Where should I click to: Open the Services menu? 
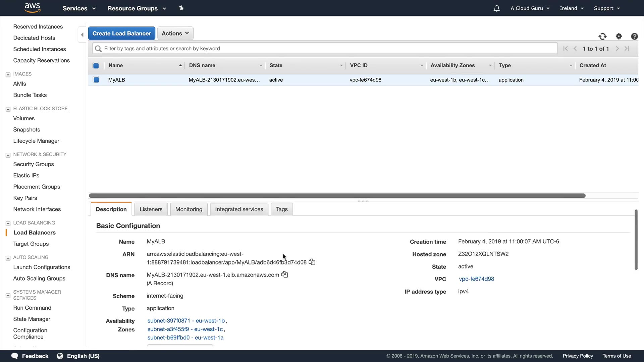79,8
